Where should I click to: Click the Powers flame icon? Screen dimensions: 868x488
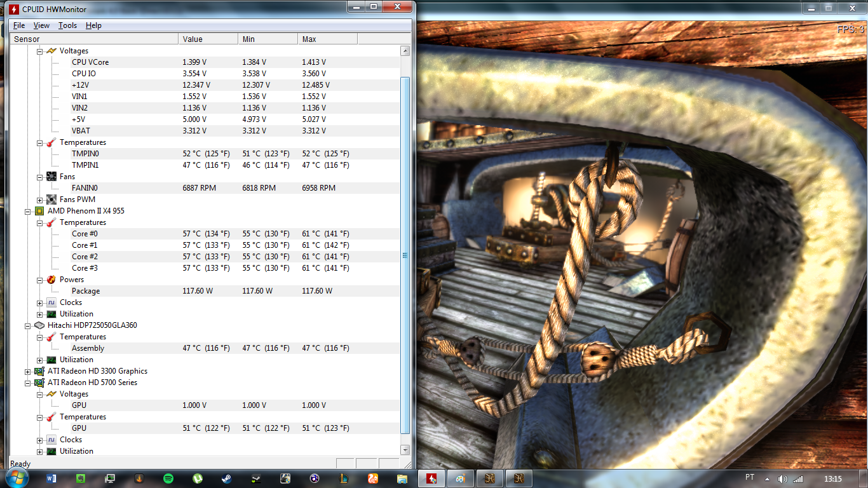(x=51, y=280)
